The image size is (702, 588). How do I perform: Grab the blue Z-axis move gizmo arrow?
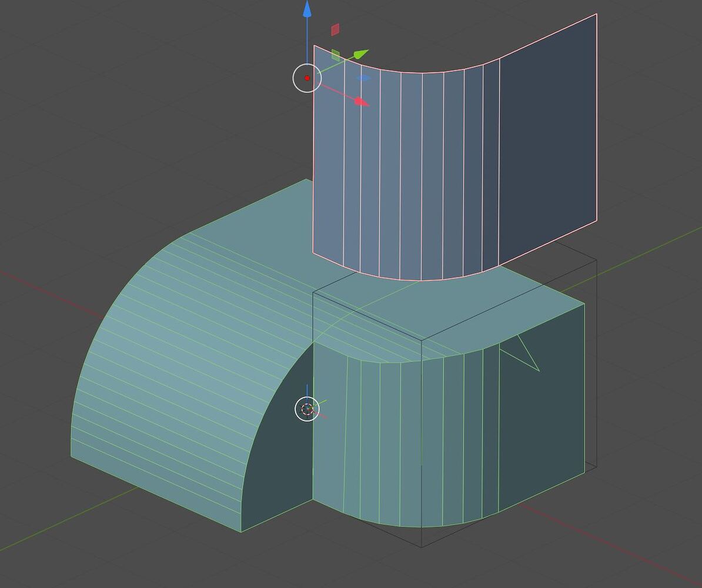pyautogui.click(x=307, y=9)
